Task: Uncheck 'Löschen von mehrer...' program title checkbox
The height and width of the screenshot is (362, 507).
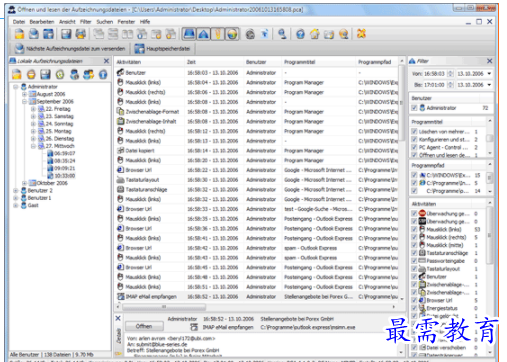Action: (x=414, y=131)
